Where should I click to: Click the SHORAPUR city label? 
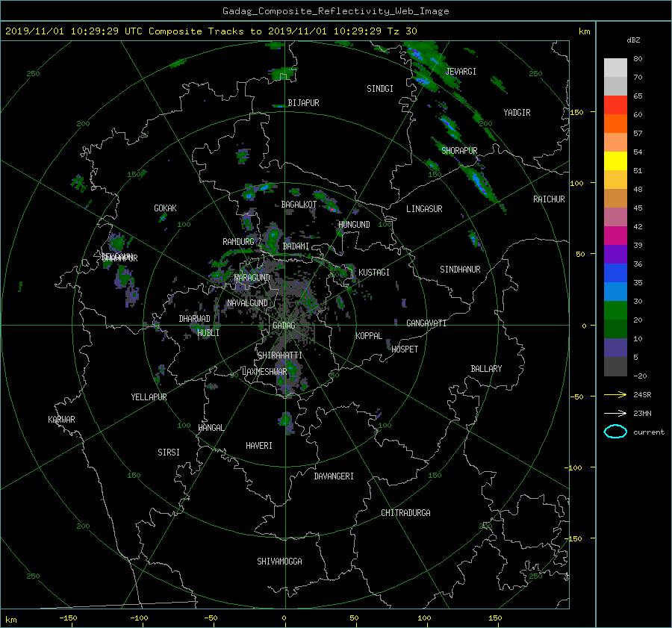459,151
